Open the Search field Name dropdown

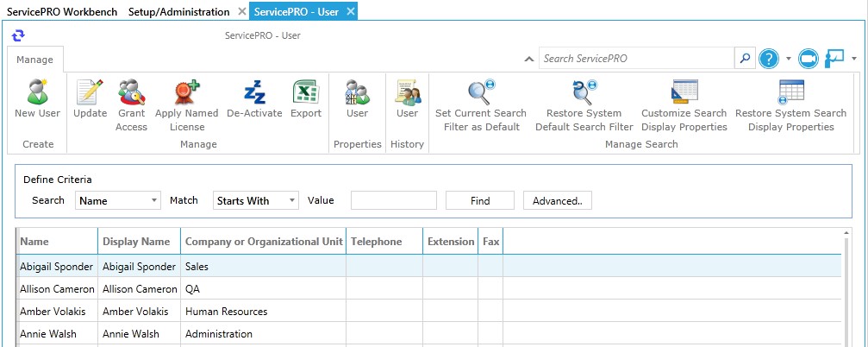[x=118, y=200]
